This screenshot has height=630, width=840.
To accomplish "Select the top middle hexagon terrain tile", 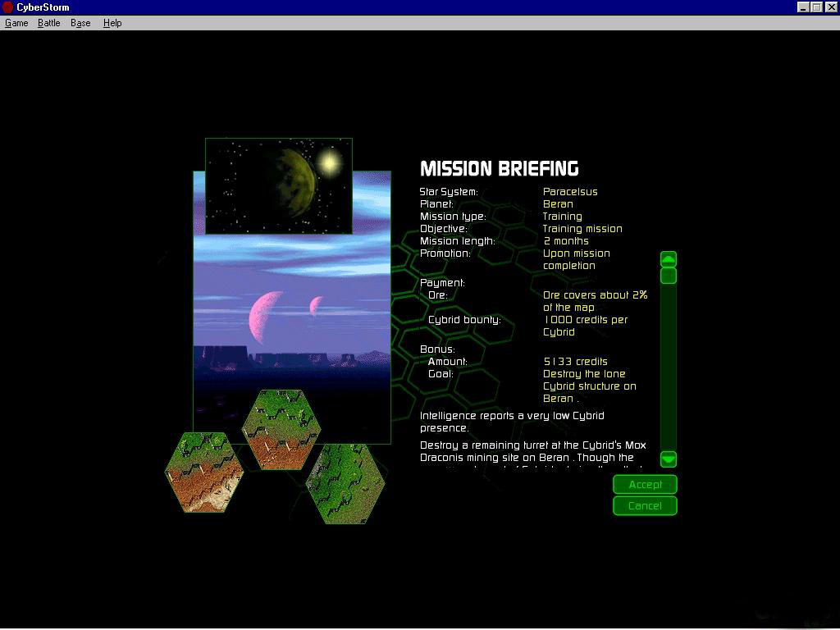I will click(281, 428).
